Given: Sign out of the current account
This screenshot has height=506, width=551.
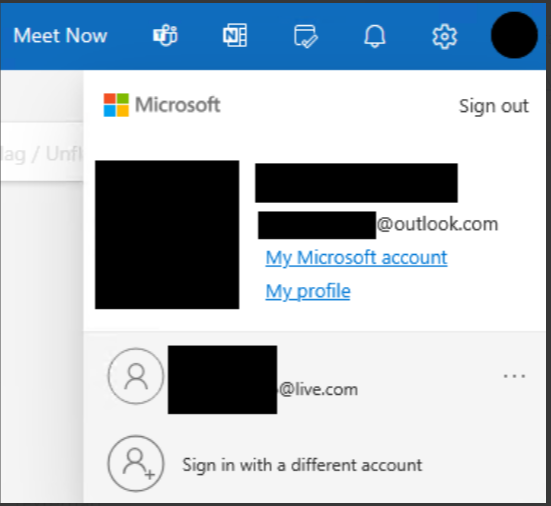Looking at the screenshot, I should pyautogui.click(x=494, y=106).
